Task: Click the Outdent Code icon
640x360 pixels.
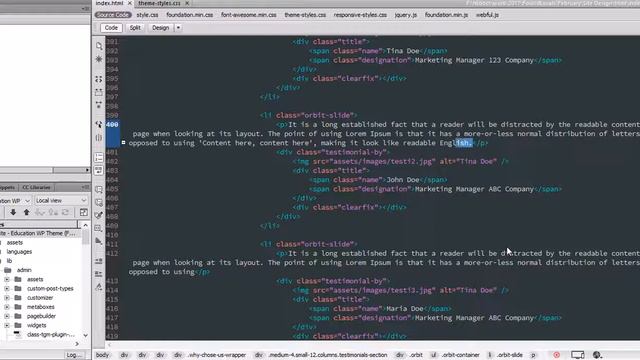Action: 99,274
